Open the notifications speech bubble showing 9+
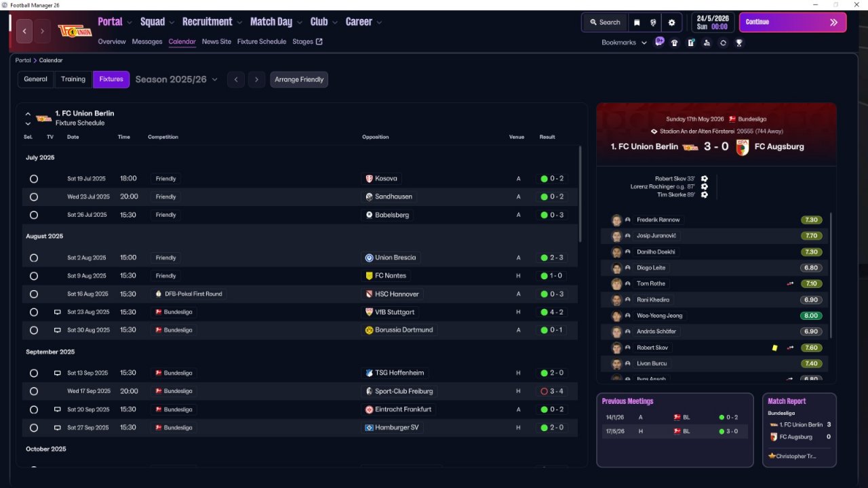Image resolution: width=868 pixels, height=488 pixels. (x=659, y=41)
